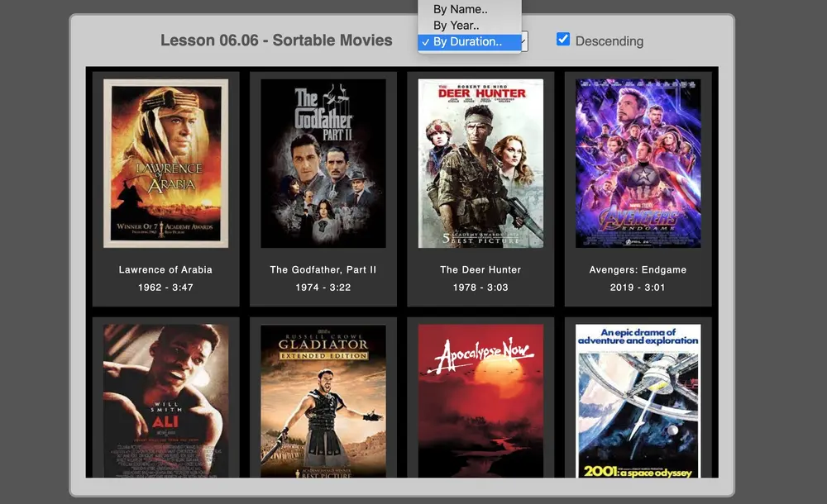Image resolution: width=827 pixels, height=504 pixels.
Task: Click the Avengers: Endgame title text
Action: click(x=638, y=270)
